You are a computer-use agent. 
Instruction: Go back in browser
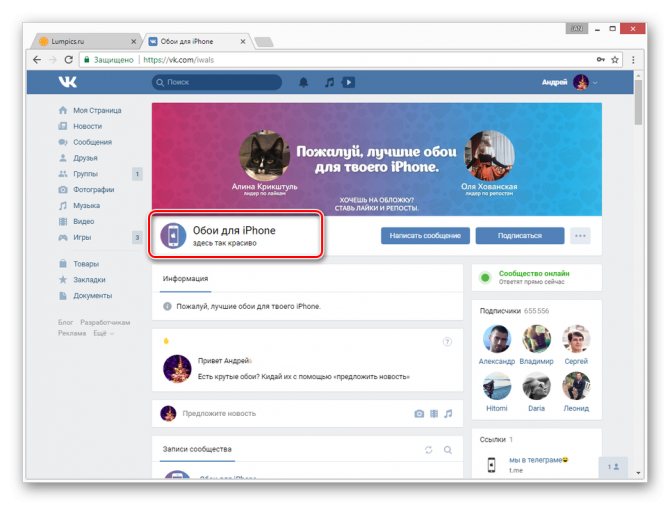coord(37,60)
